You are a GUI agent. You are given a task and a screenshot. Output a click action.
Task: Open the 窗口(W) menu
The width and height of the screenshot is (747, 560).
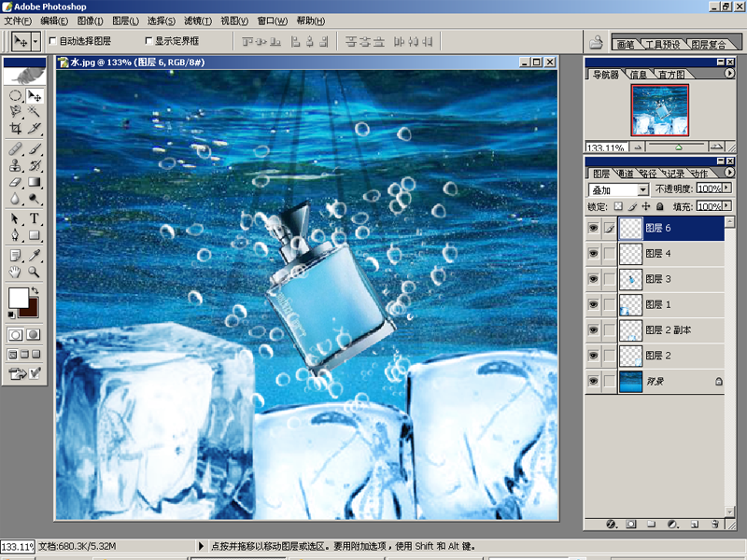273,21
